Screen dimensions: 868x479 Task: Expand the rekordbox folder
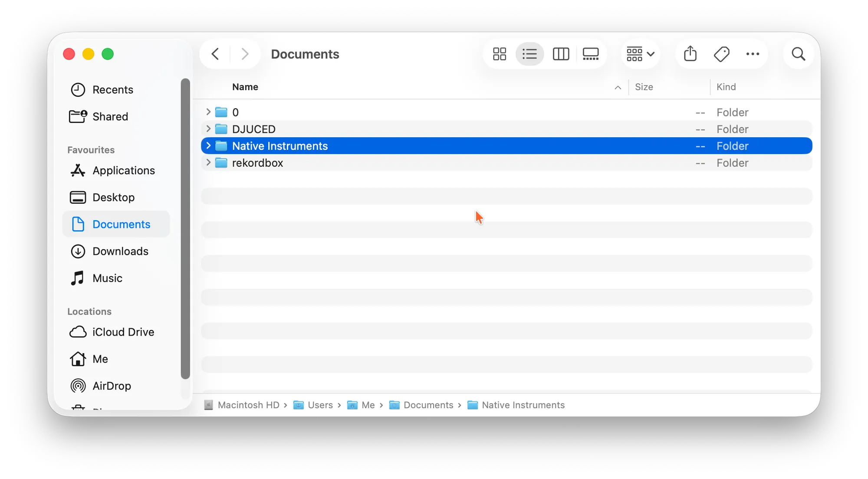coord(208,163)
